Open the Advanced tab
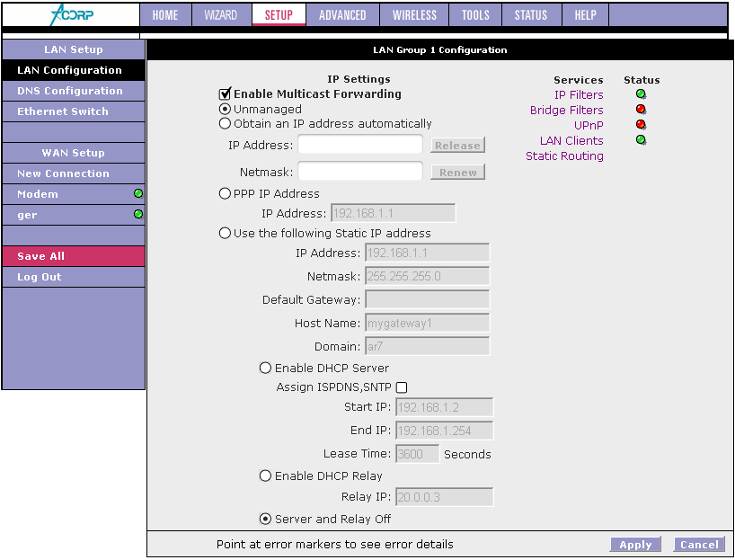This screenshot has width=735, height=560. 342,15
